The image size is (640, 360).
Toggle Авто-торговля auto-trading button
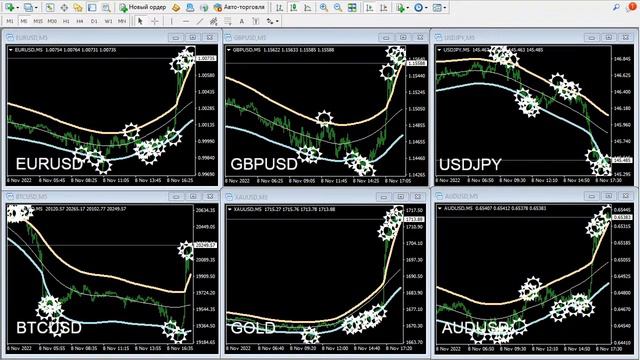(240, 7)
